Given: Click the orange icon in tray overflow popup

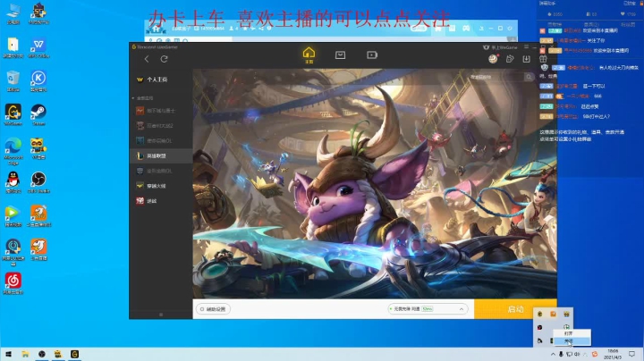Looking at the screenshot, I should click(x=553, y=314).
